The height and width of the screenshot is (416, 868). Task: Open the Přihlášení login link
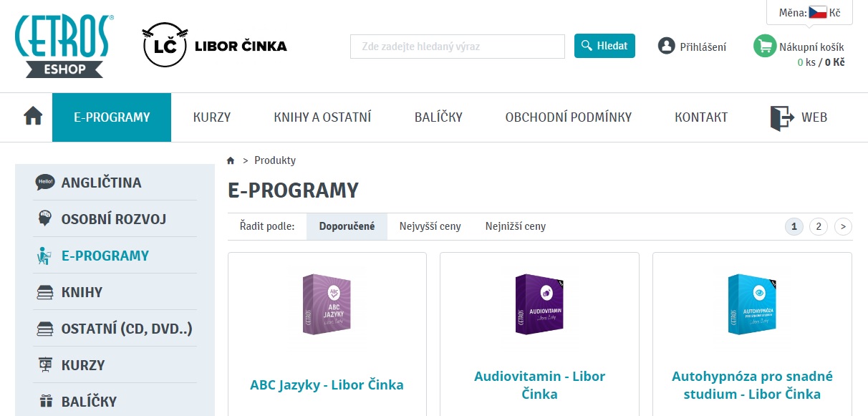[x=703, y=47]
